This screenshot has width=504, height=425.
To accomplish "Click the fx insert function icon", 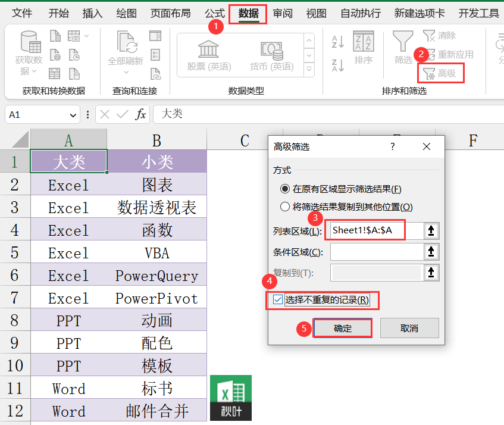I will (x=140, y=114).
